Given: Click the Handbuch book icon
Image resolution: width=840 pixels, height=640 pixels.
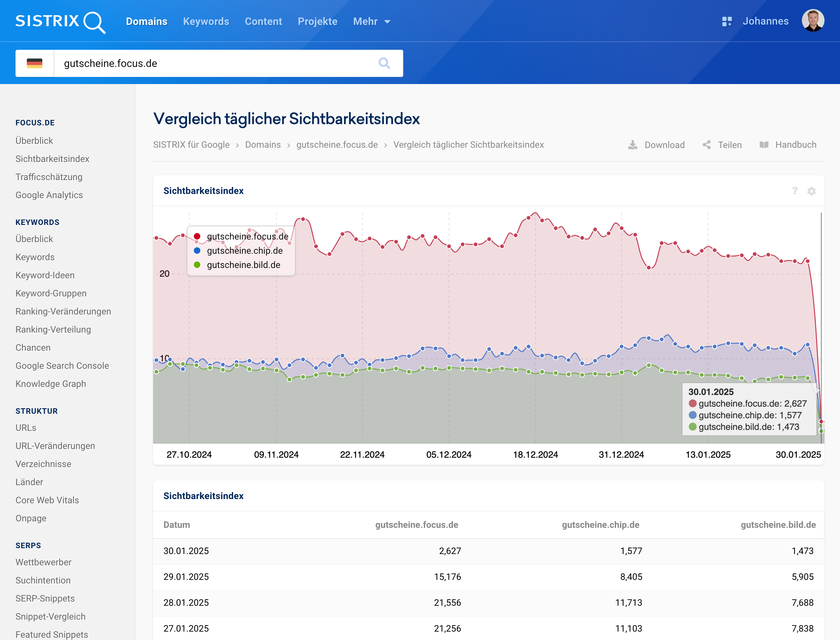Looking at the screenshot, I should tap(764, 145).
